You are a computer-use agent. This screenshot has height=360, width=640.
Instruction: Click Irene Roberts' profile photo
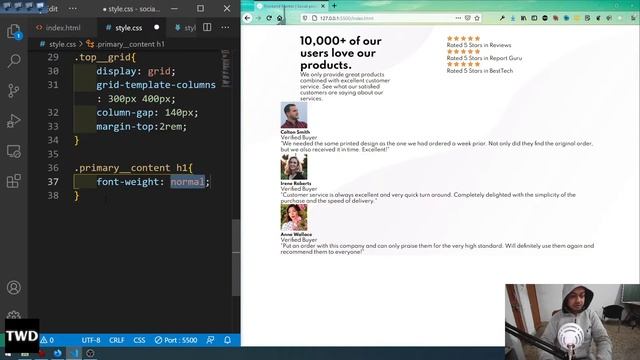(x=294, y=167)
